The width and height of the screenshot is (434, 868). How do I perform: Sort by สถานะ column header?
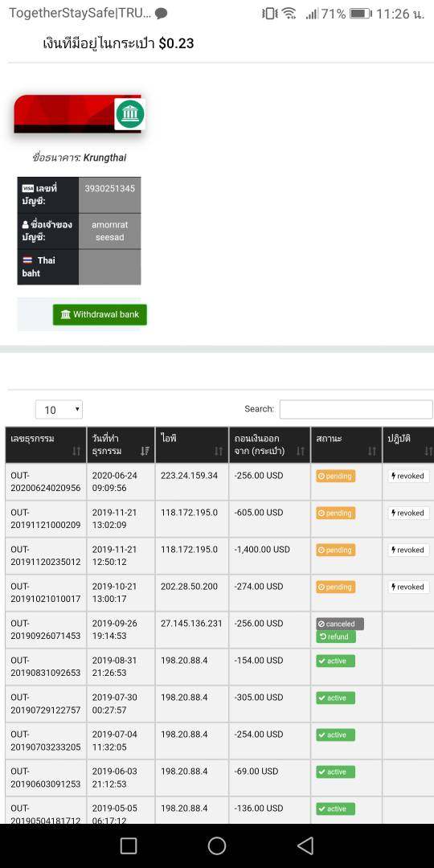(346, 444)
